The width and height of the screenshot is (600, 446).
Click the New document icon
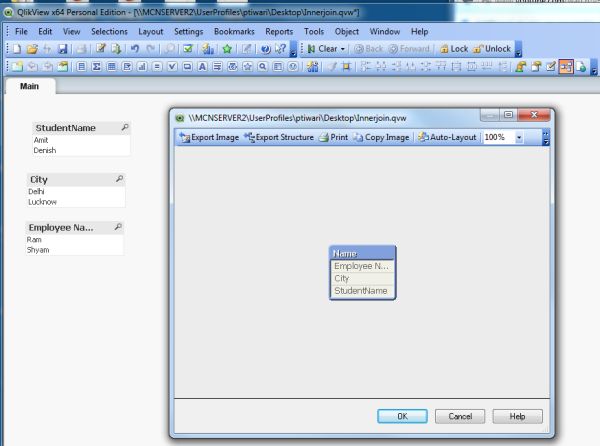point(17,49)
